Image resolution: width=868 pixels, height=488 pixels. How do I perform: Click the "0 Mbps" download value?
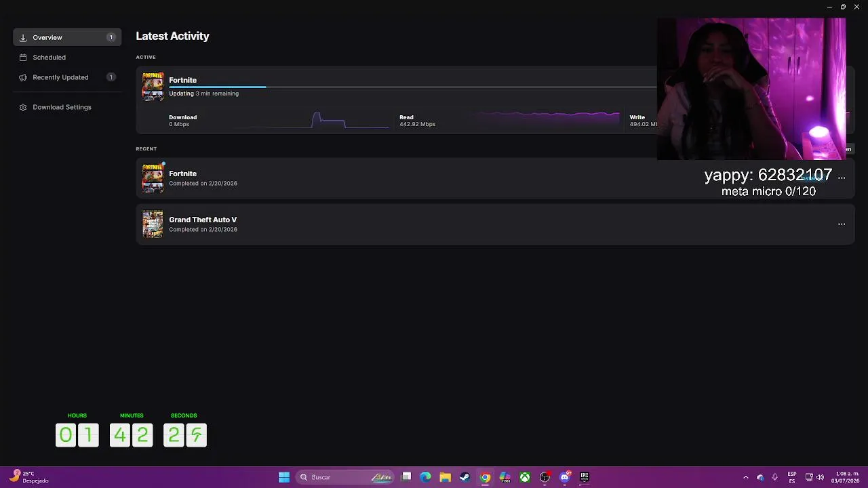179,124
